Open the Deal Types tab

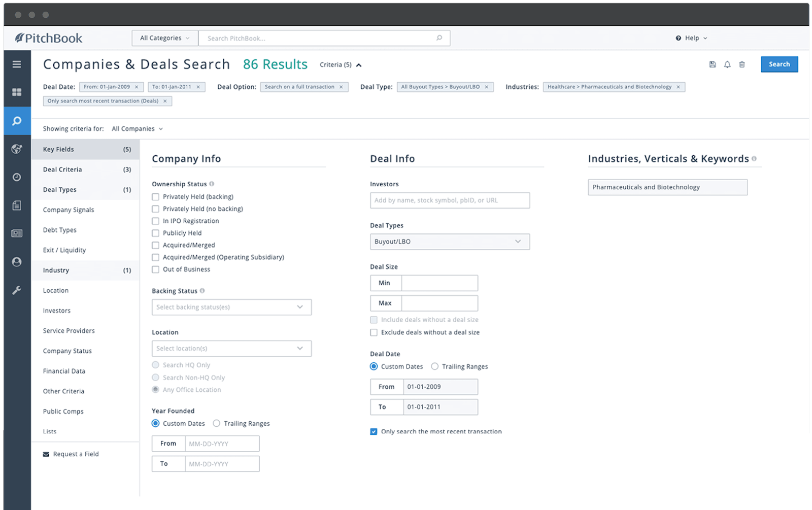tap(85, 190)
